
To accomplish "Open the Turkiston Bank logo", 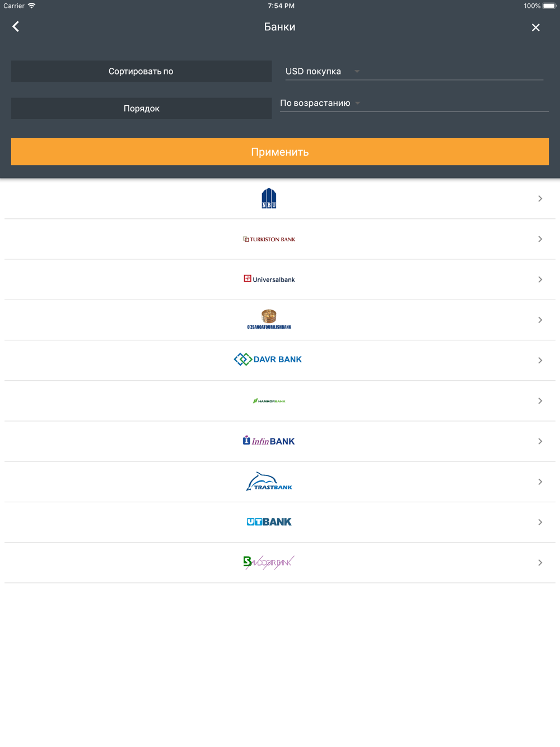I will [269, 239].
